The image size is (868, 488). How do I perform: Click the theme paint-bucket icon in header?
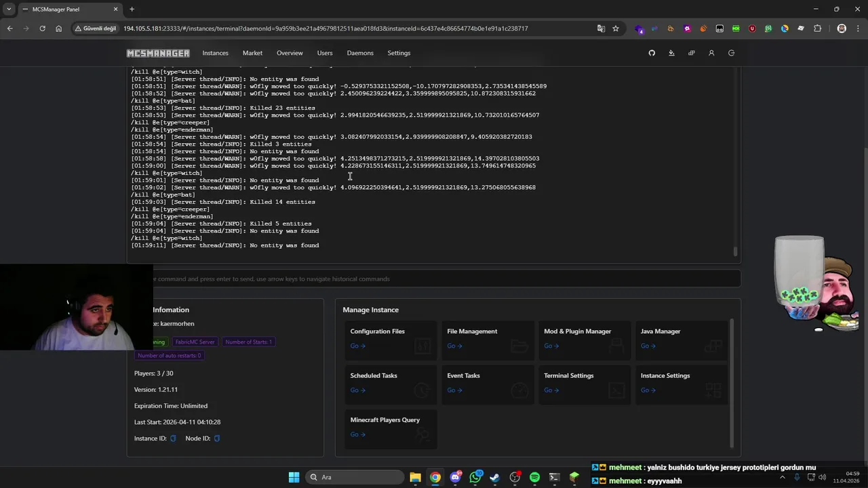(x=671, y=53)
